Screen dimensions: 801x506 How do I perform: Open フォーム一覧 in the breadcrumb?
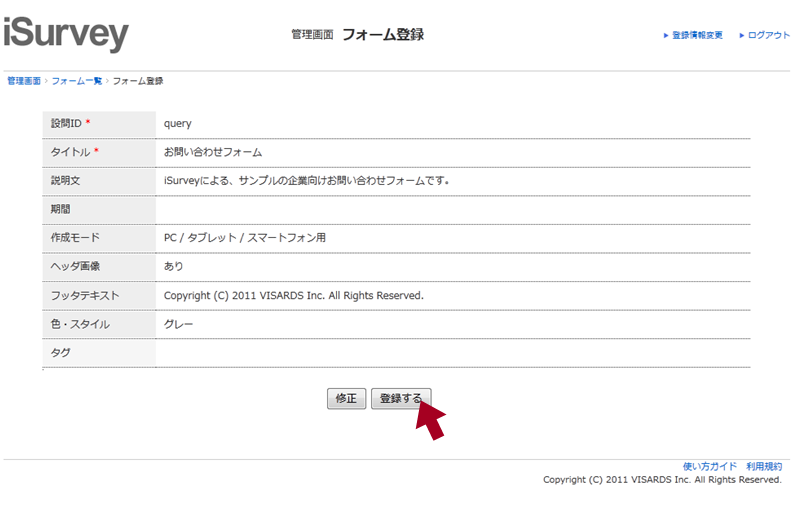pyautogui.click(x=76, y=80)
